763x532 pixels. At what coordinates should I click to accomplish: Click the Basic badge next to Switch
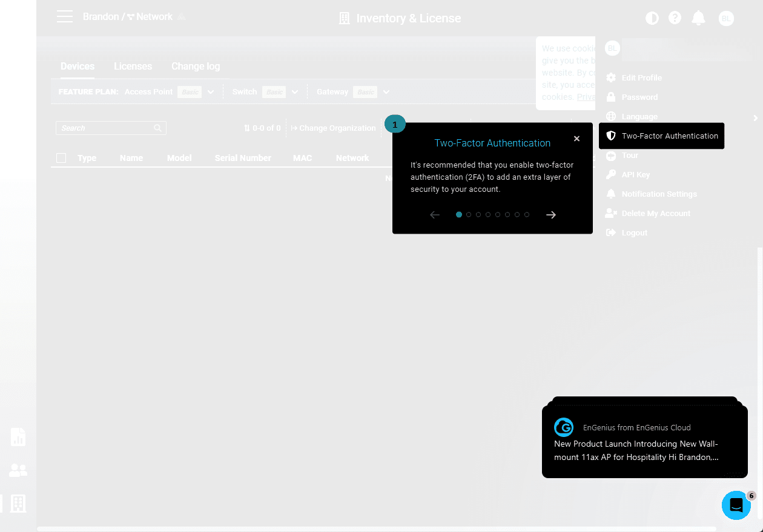coord(274,92)
